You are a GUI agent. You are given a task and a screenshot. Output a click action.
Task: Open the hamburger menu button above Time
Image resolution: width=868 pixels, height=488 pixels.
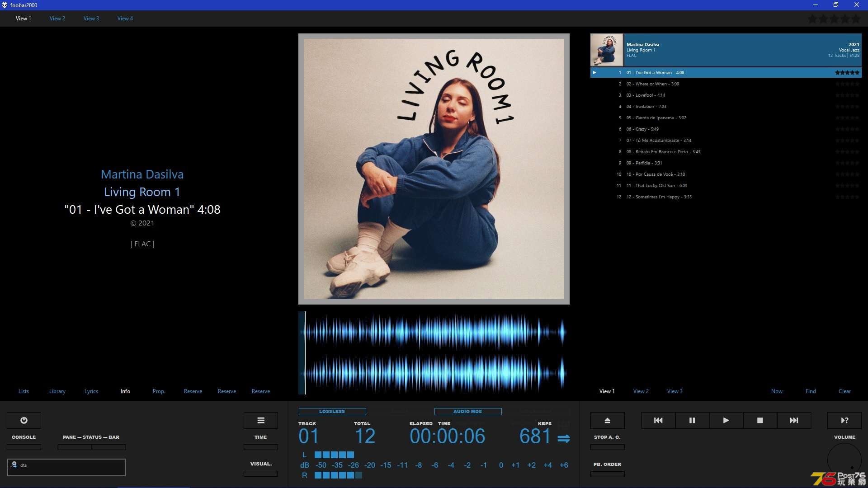[x=261, y=420]
